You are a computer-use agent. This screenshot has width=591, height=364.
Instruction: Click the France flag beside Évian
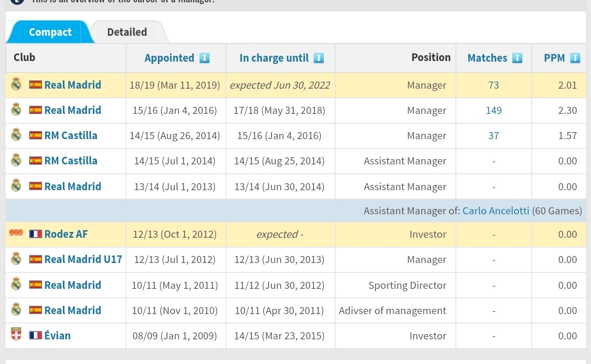[x=35, y=335]
